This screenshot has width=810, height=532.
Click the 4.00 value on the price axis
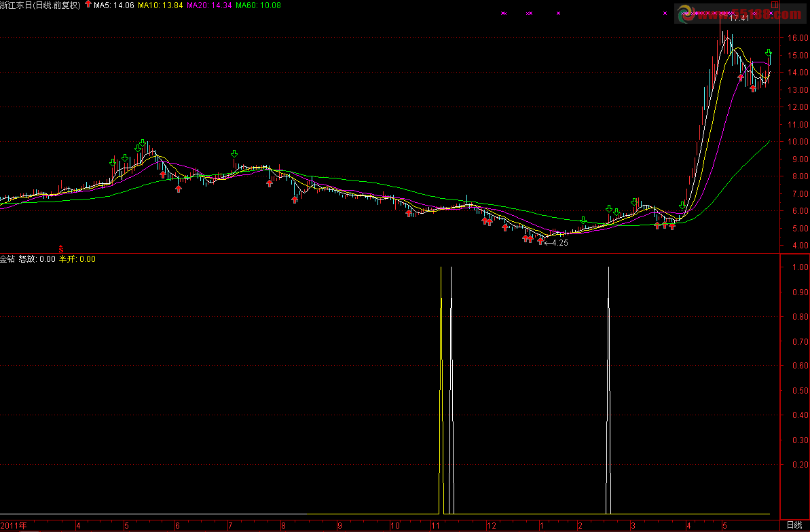click(800, 246)
